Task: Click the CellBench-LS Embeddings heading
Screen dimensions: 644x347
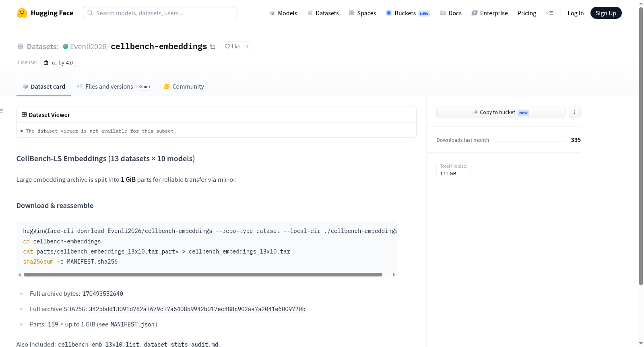Action: (105, 158)
